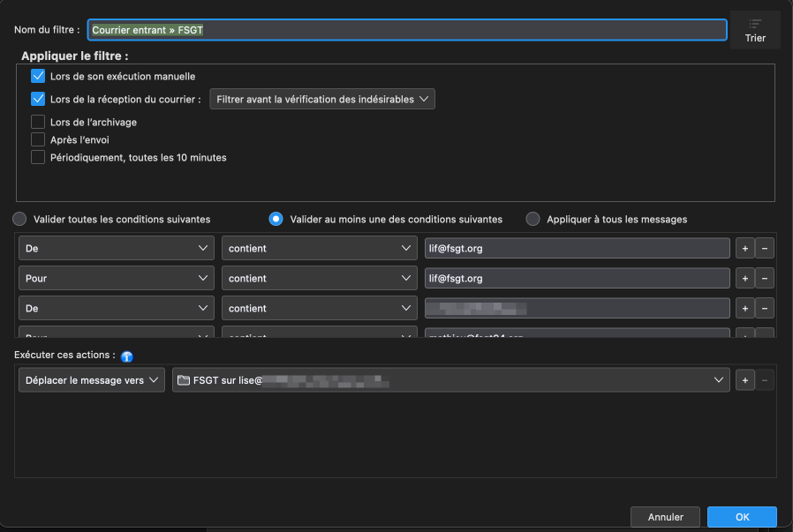Open the 'De' dropdown in the blurred-address row
Viewport: 793px width, 532px height.
point(117,308)
